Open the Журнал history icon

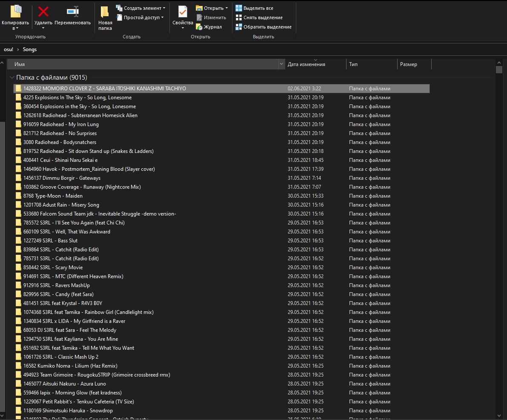199,27
